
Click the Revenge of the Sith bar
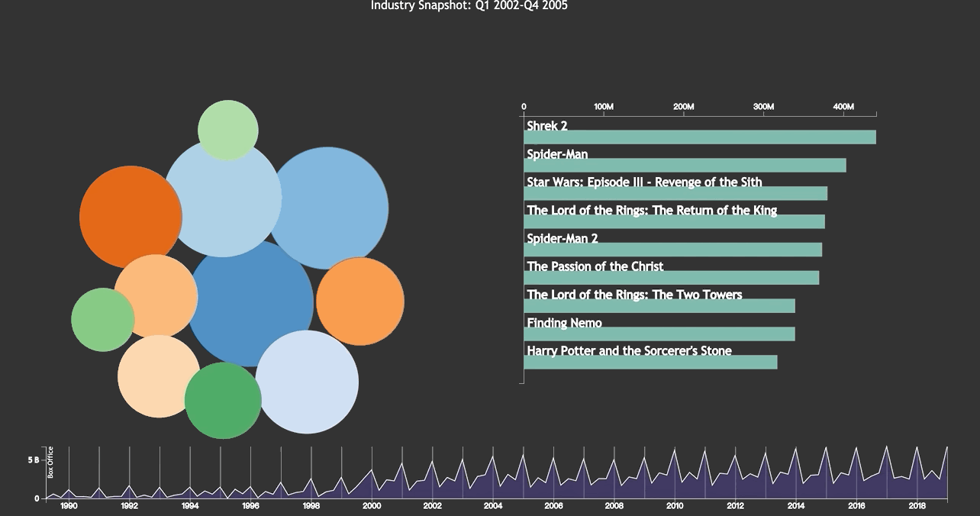point(675,194)
